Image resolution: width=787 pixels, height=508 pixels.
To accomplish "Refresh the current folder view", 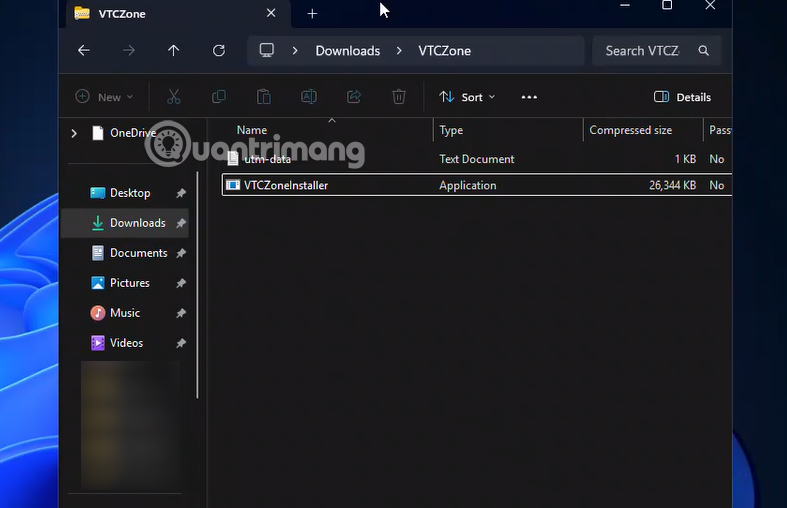I will pyautogui.click(x=219, y=51).
